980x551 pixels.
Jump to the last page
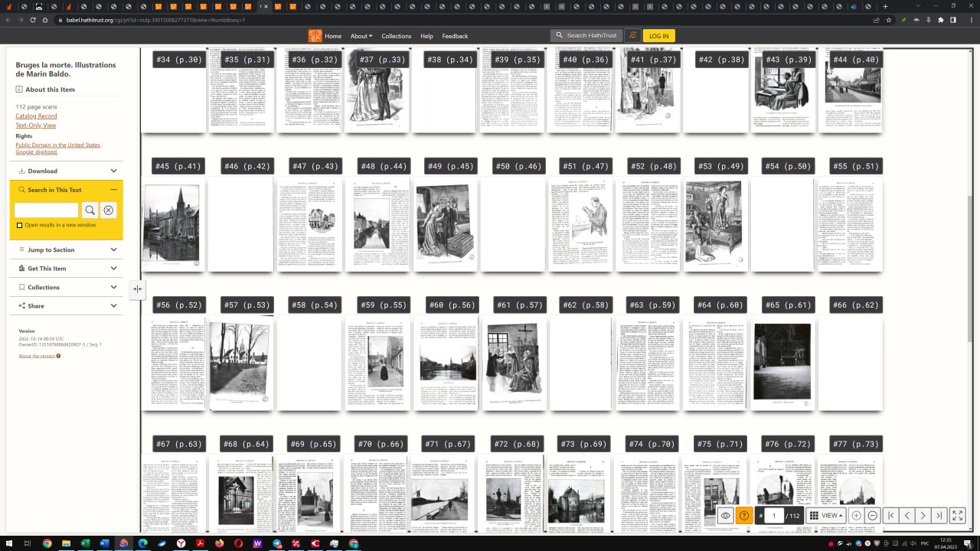(x=939, y=516)
